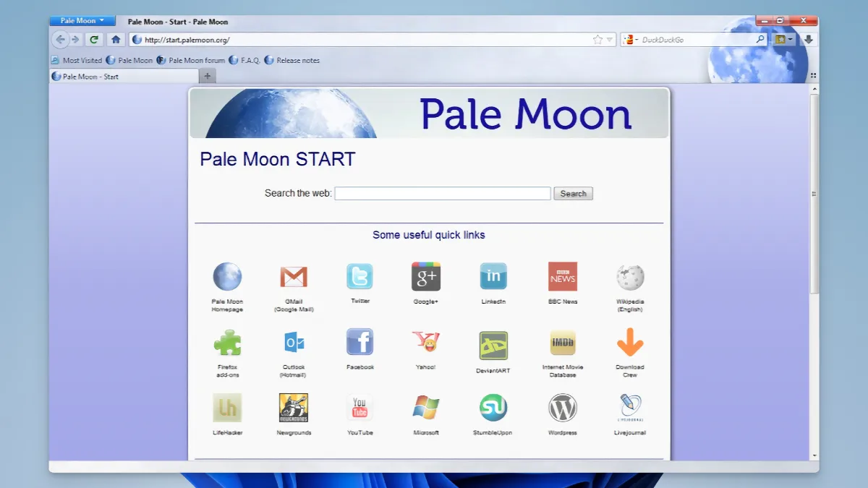
Task: Select the DeviantART quick link icon
Action: 493,341
